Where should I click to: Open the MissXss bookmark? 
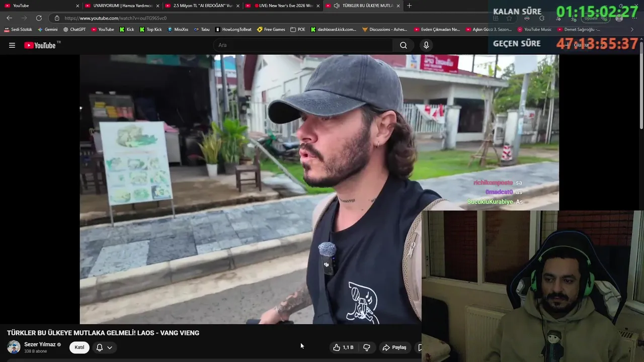[x=178, y=30]
